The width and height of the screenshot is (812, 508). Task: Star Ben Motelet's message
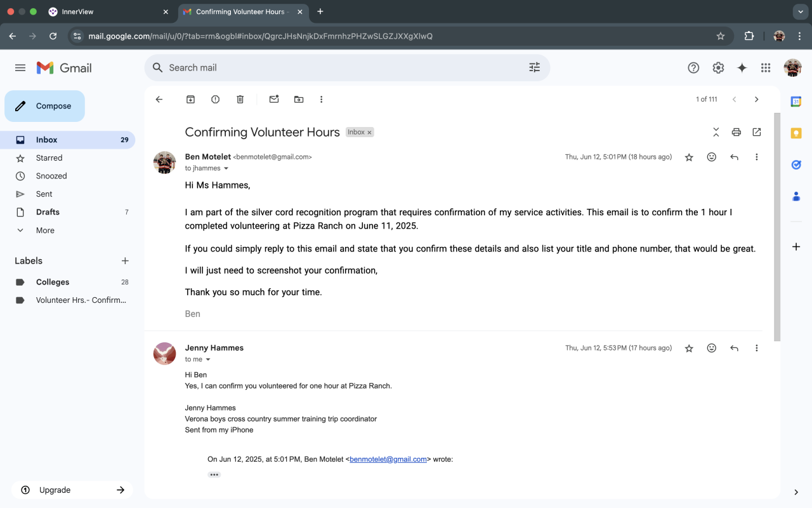point(689,157)
